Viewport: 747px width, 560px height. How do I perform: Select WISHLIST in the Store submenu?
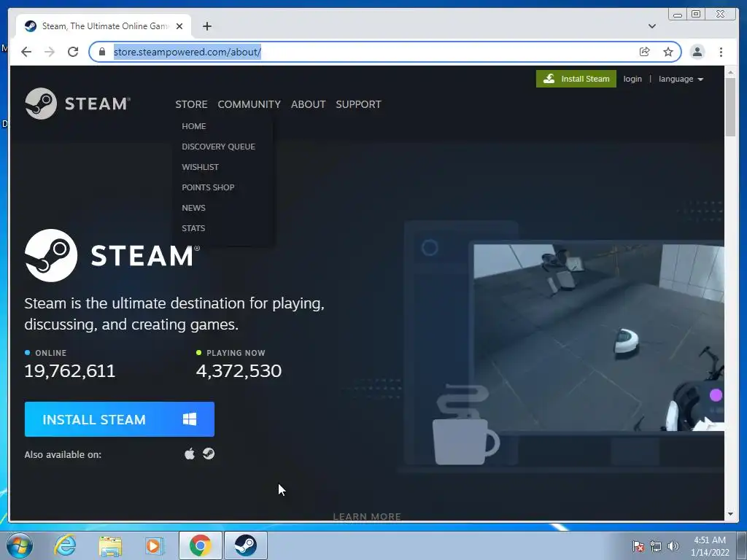pos(200,167)
